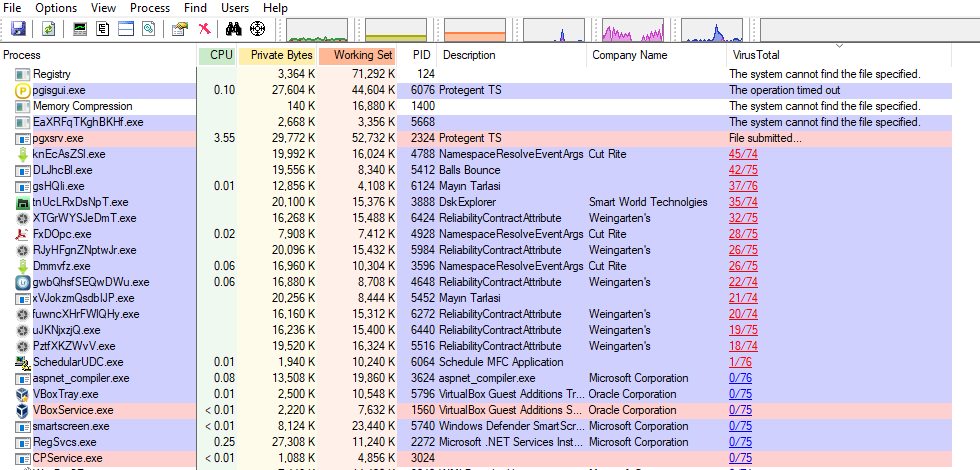This screenshot has width=980, height=470.
Task: Click the 'Balls Bounce' description cell
Action: (469, 170)
